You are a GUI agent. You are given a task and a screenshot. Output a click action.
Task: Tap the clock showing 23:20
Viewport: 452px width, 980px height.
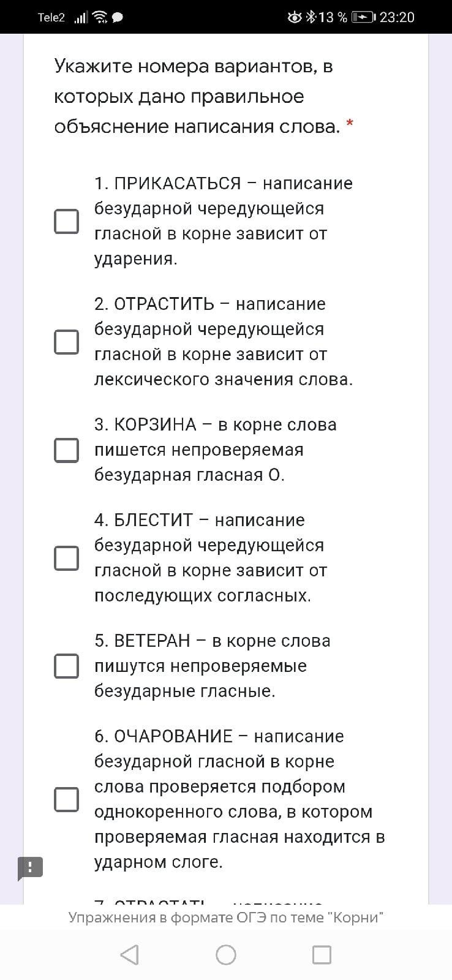click(x=397, y=17)
